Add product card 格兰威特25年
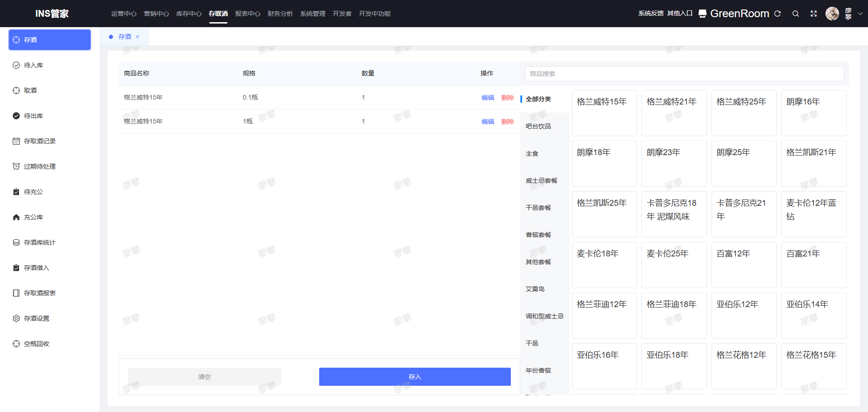The width and height of the screenshot is (868, 412). click(744, 113)
